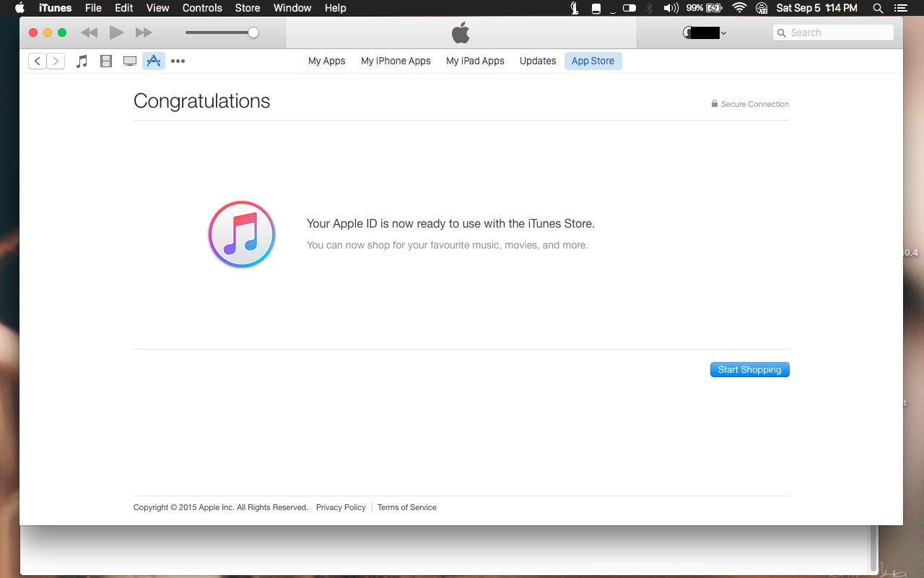Open the Window menu
This screenshot has height=578, width=924.
[292, 8]
